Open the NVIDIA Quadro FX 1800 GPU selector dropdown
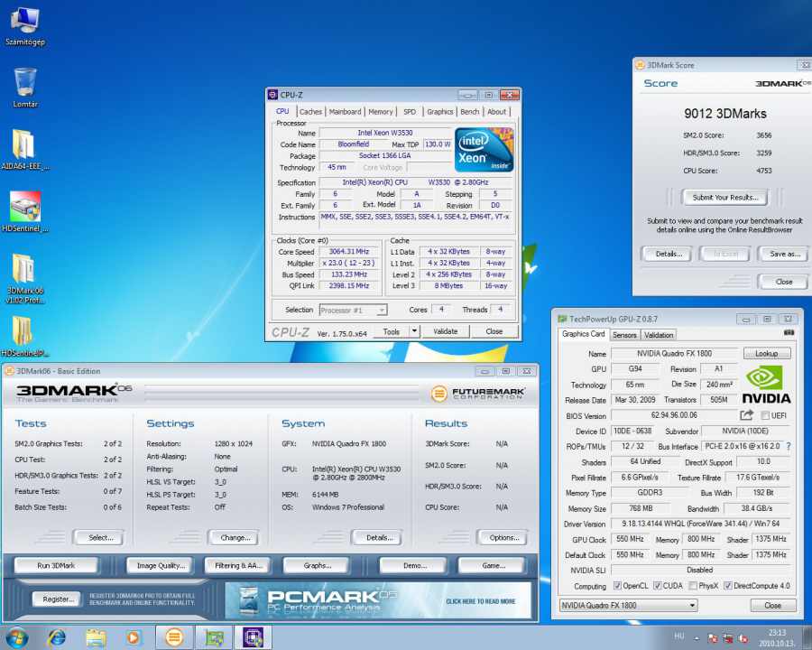Image resolution: width=812 pixels, height=650 pixels. coord(629,605)
